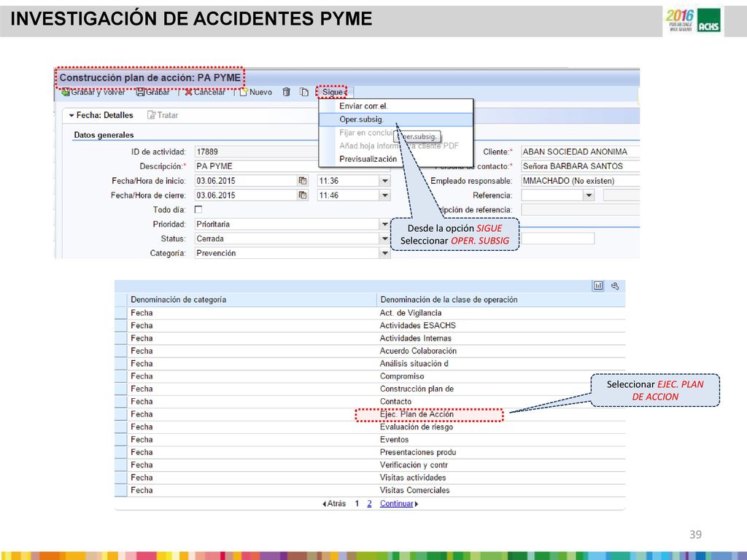Select the Ejec. Plan de Acción entry
747x560 pixels.
coord(417,414)
